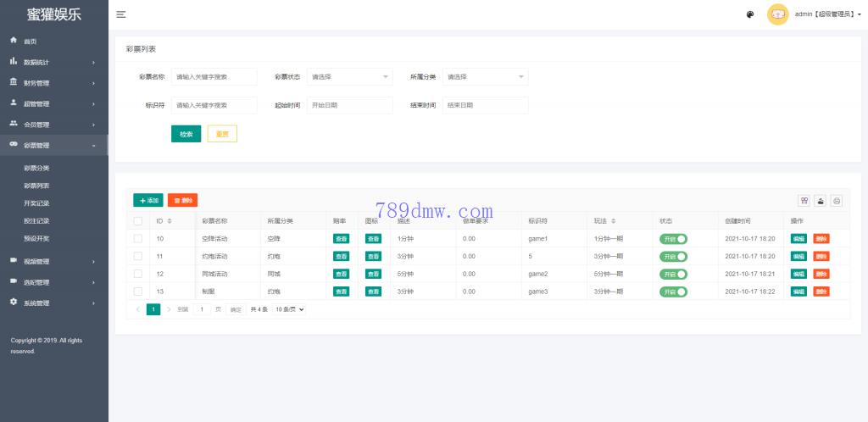
Task: Click the green 检索 search button
Action: 186,134
